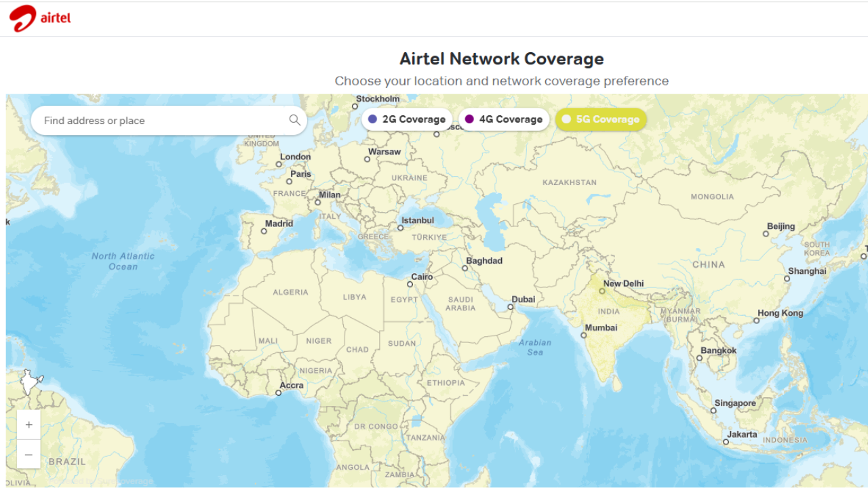Click the Hong Kong label
This screenshot has height=488, width=868.
(x=781, y=313)
